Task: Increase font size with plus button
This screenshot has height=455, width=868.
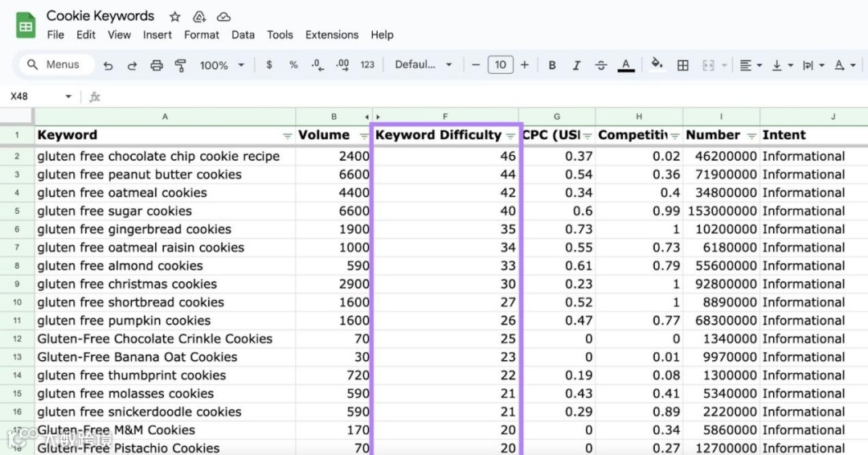Action: 525,65
